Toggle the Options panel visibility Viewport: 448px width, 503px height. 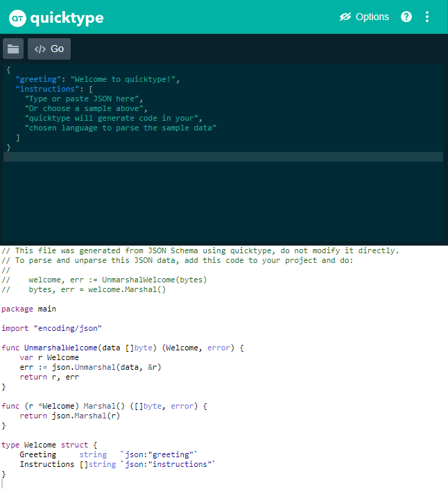[x=364, y=17]
